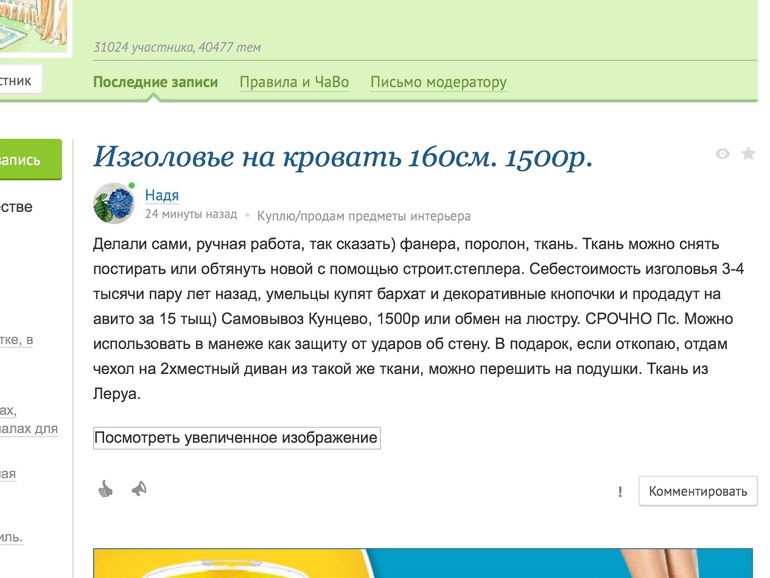Click Посмотреть увеличенное изображение

237,438
